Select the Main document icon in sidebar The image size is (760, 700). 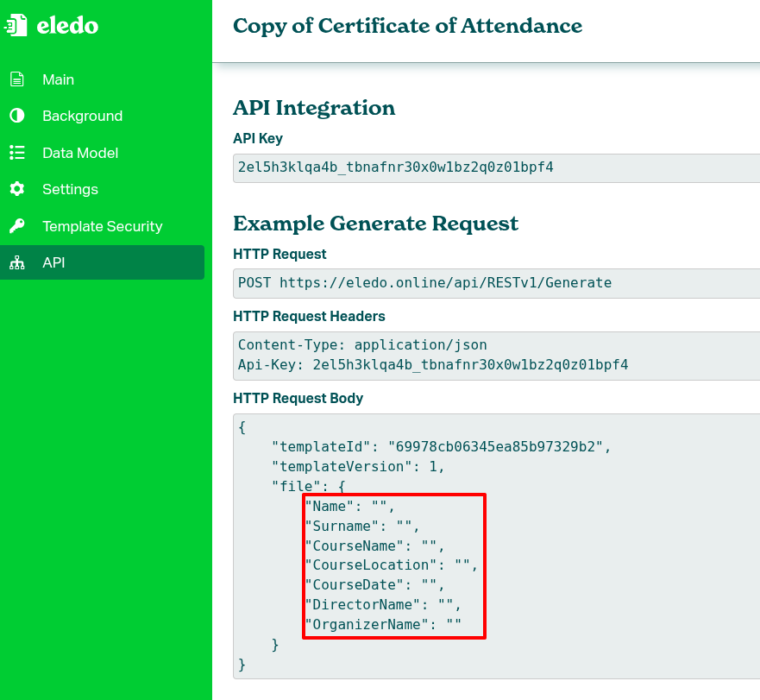pyautogui.click(x=17, y=79)
